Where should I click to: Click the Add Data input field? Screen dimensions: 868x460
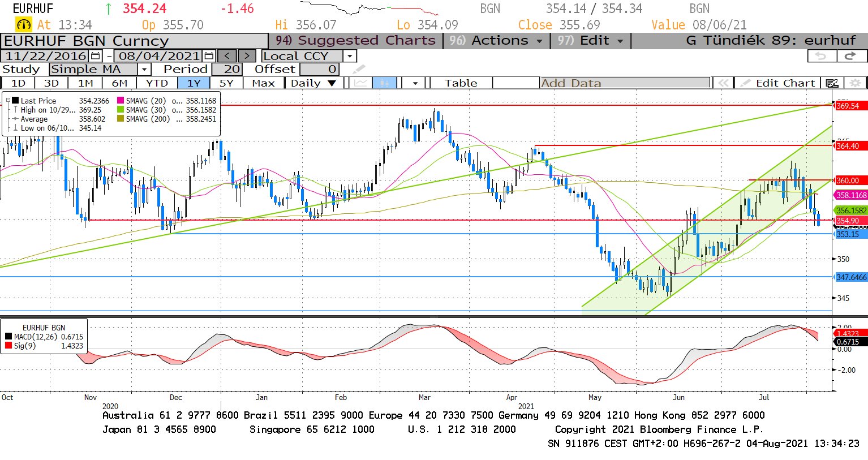point(625,83)
